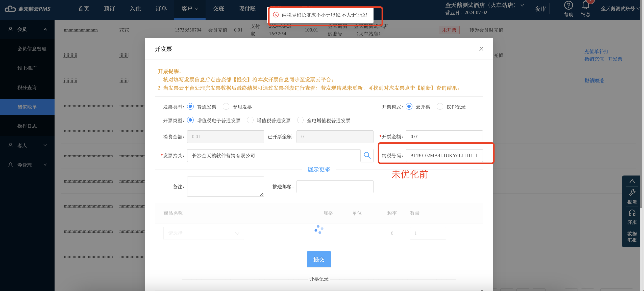
Task: Click the 撤销赠送 link
Action: [594, 80]
